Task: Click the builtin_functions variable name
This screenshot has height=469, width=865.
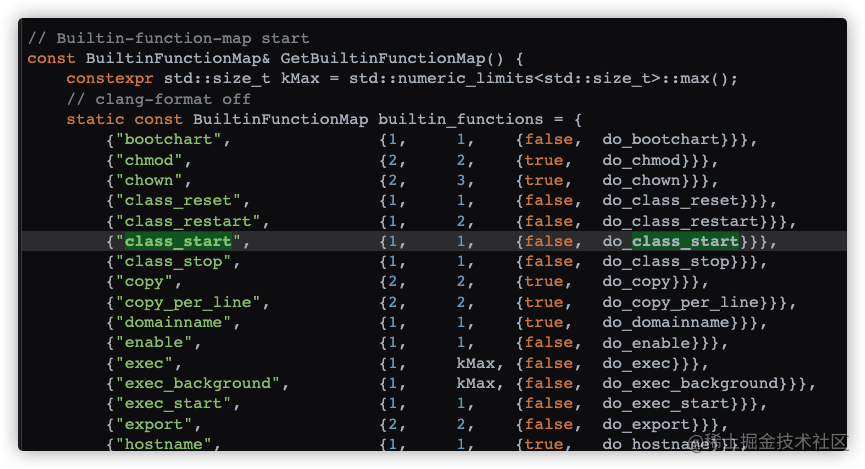Action: [461, 119]
